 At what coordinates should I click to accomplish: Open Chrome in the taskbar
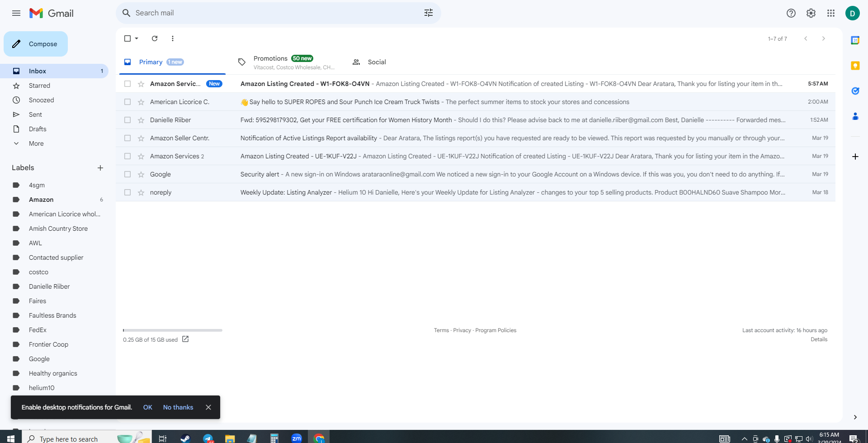point(319,438)
